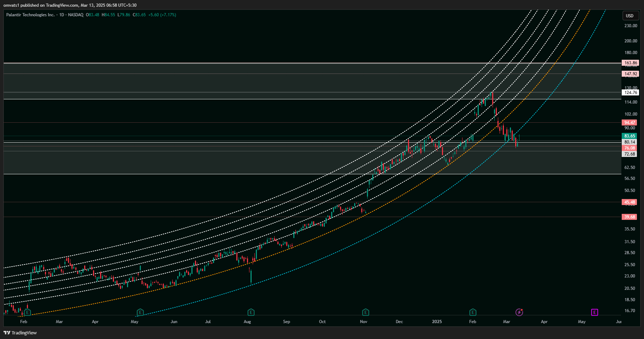Click the purple upcoming earnings marker
This screenshot has height=339, width=644.
(x=594, y=312)
